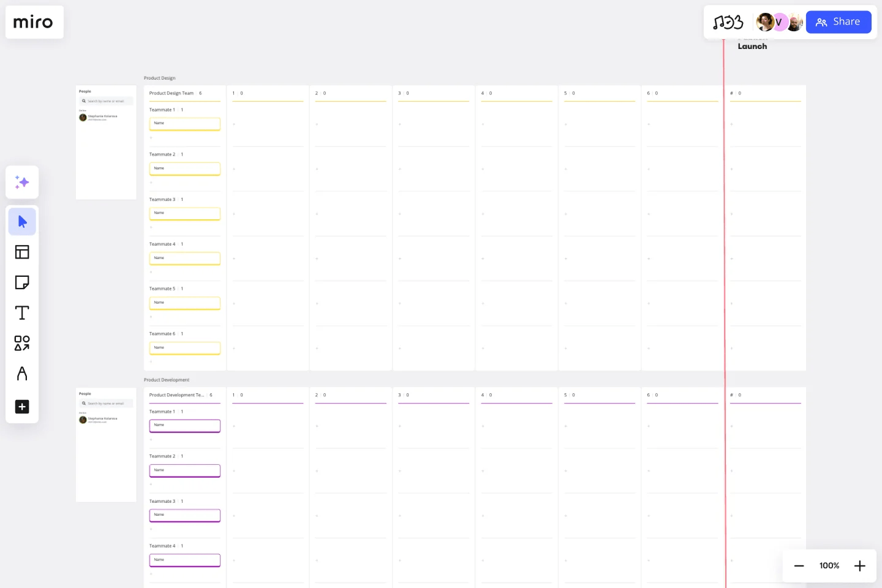Image resolution: width=882 pixels, height=588 pixels.
Task: Click the Name field under Teammate 1
Action: [184, 123]
